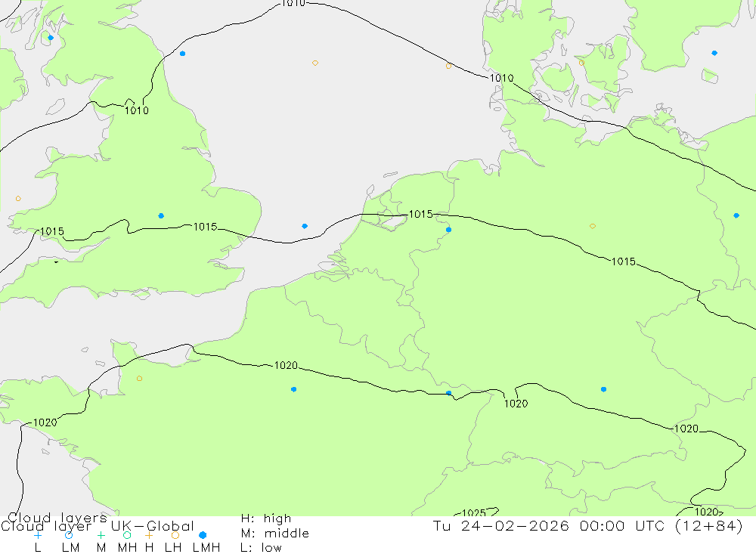Click the 1010 isobar label over northern England
756x554 pixels.
137,110
